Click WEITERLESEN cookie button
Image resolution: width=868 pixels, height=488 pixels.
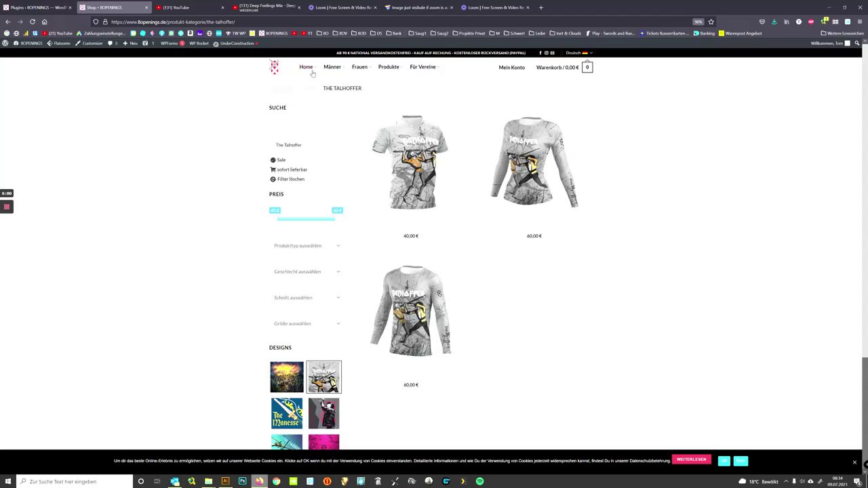tap(691, 460)
